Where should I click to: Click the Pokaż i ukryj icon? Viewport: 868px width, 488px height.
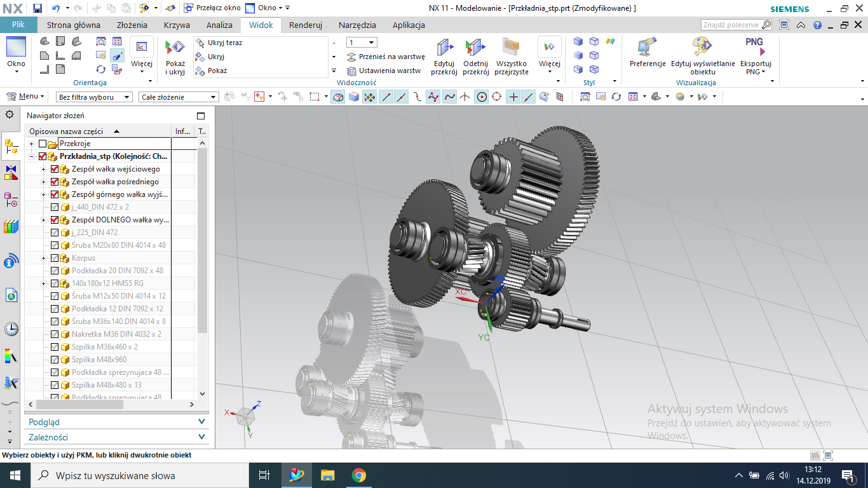coord(175,49)
